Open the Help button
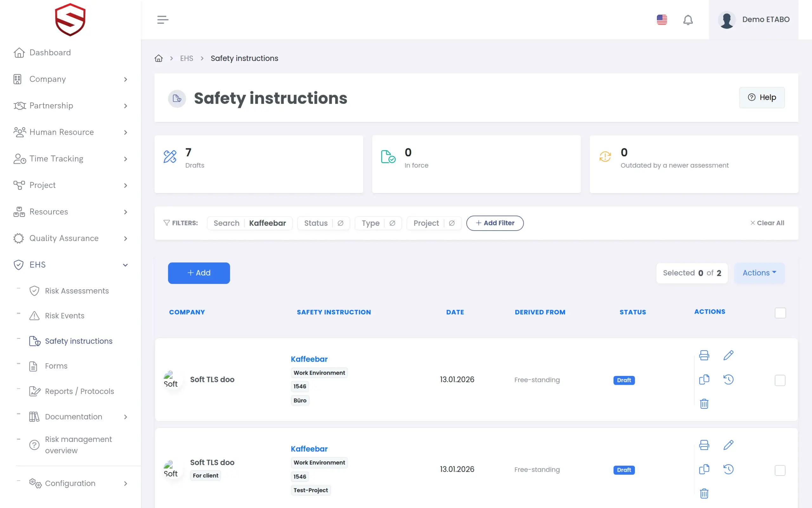The image size is (812, 508). click(762, 97)
